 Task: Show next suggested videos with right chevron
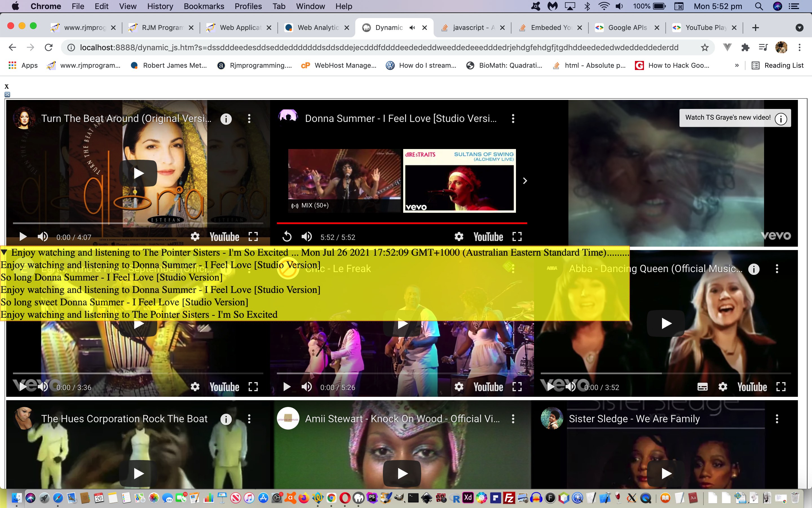coord(525,181)
